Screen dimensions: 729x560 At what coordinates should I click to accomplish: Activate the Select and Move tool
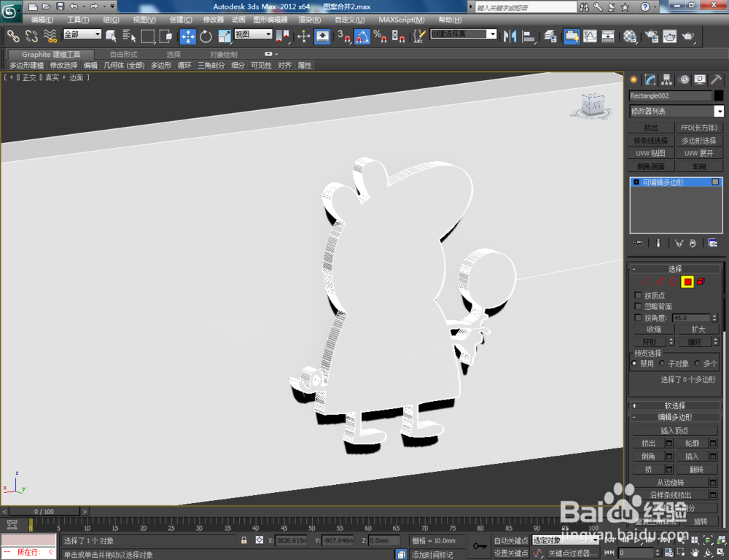tap(188, 36)
